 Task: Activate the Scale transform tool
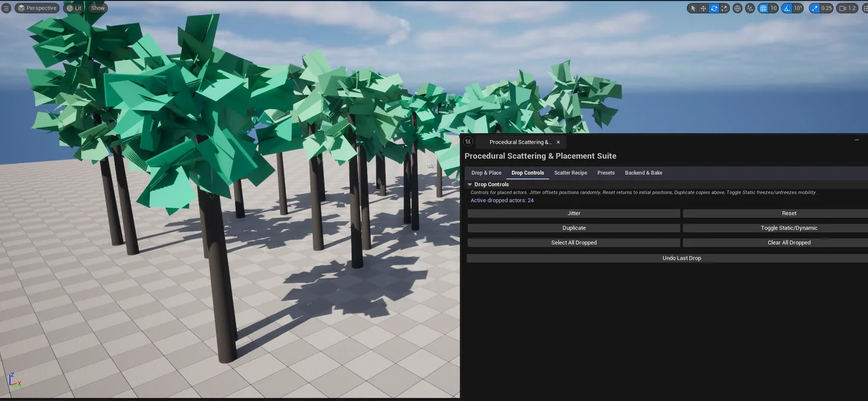724,8
